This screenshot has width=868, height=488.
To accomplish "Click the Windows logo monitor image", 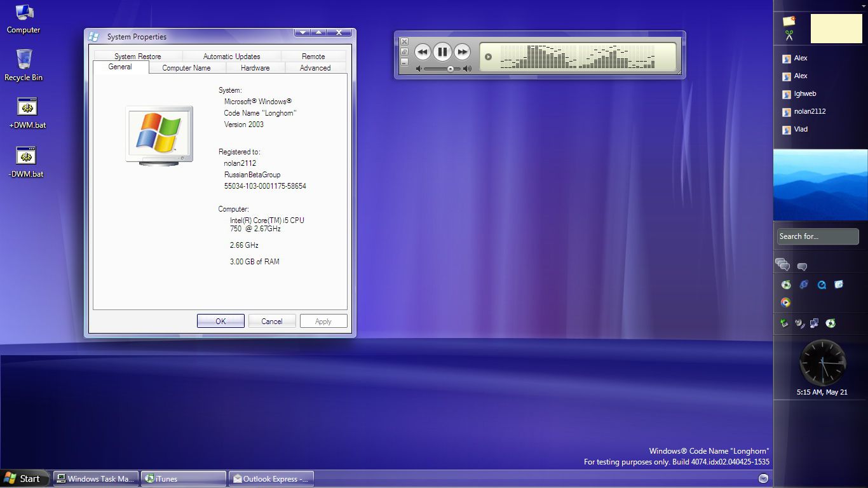I will (159, 135).
